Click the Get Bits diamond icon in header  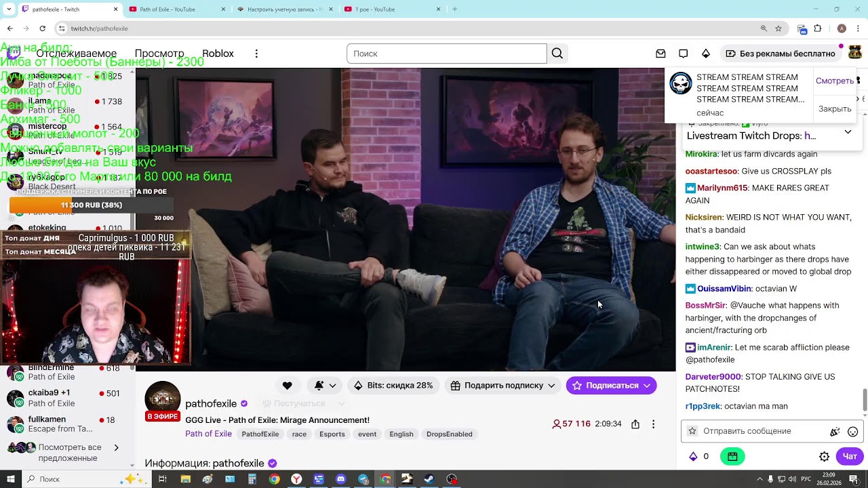point(706,54)
